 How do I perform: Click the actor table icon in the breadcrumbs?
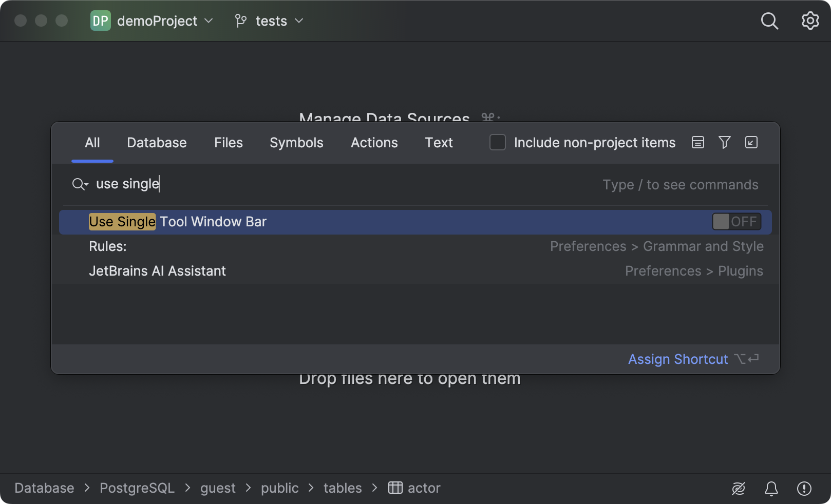[x=395, y=488]
